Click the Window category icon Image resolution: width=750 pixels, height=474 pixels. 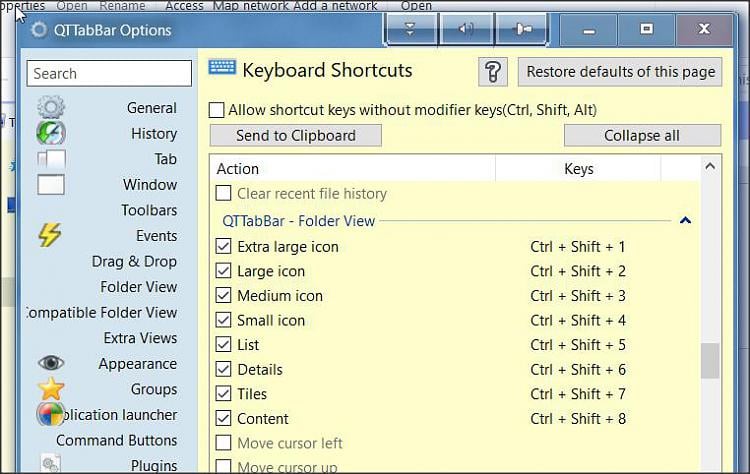[51, 185]
